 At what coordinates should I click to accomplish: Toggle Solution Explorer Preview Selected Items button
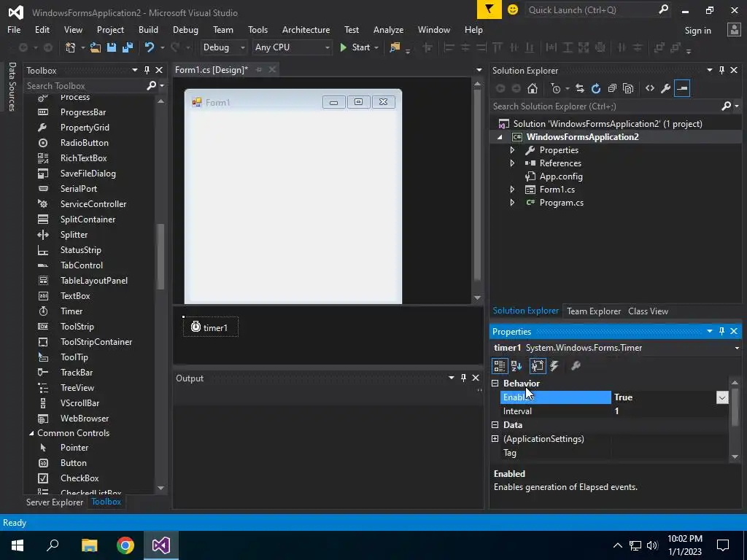(x=682, y=88)
